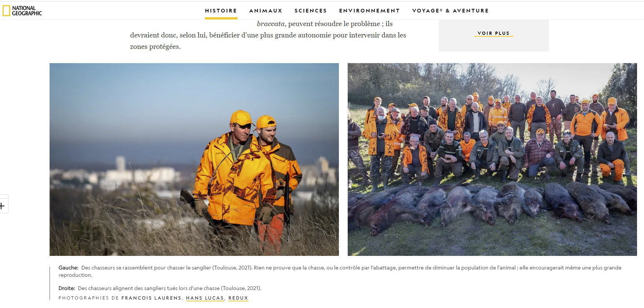Follow the Redux credit link
The width and height of the screenshot is (644, 308).
tap(238, 298)
